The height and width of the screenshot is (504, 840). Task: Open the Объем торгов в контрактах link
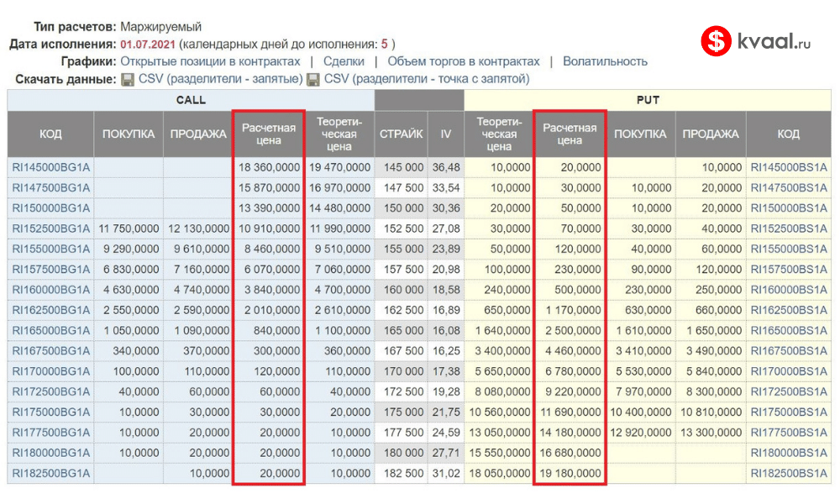pyautogui.click(x=464, y=61)
